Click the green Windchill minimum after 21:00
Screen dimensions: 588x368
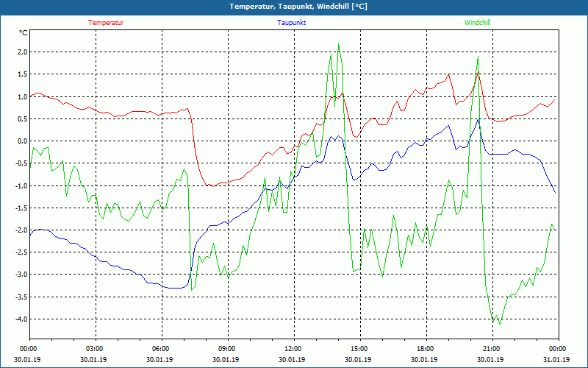(x=500, y=325)
